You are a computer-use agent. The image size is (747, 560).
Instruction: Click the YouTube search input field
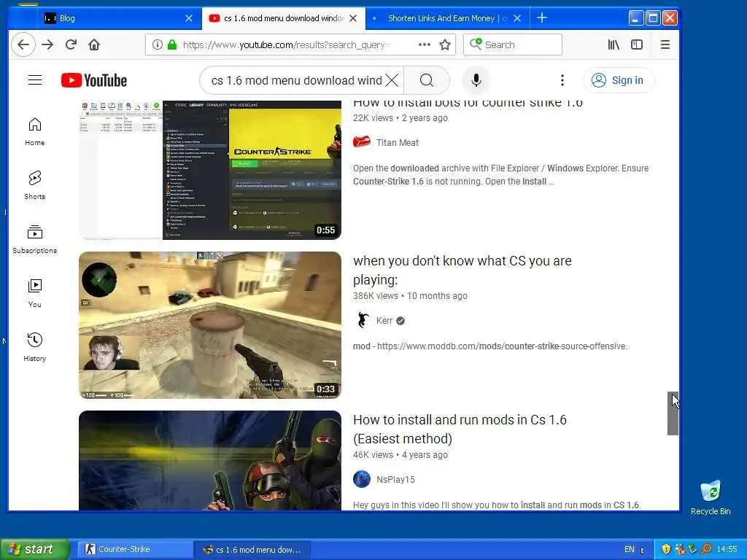(296, 80)
